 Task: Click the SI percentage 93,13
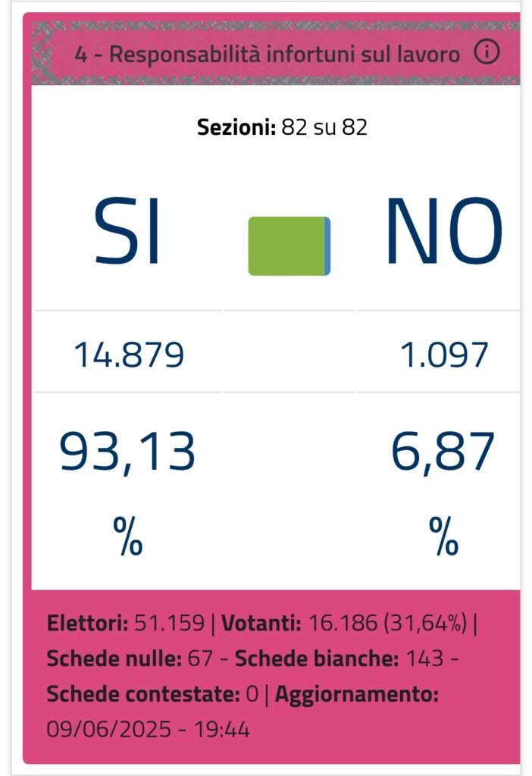(x=127, y=452)
